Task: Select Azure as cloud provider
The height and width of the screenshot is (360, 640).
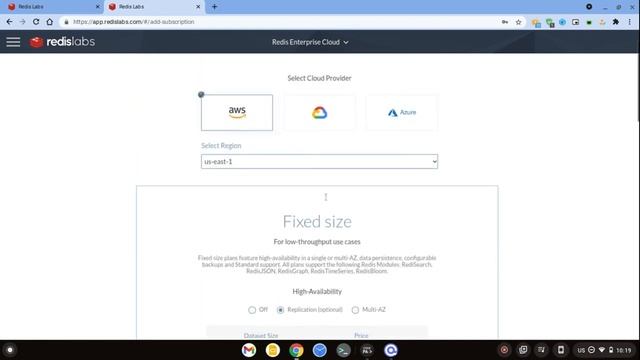Action: [402, 113]
